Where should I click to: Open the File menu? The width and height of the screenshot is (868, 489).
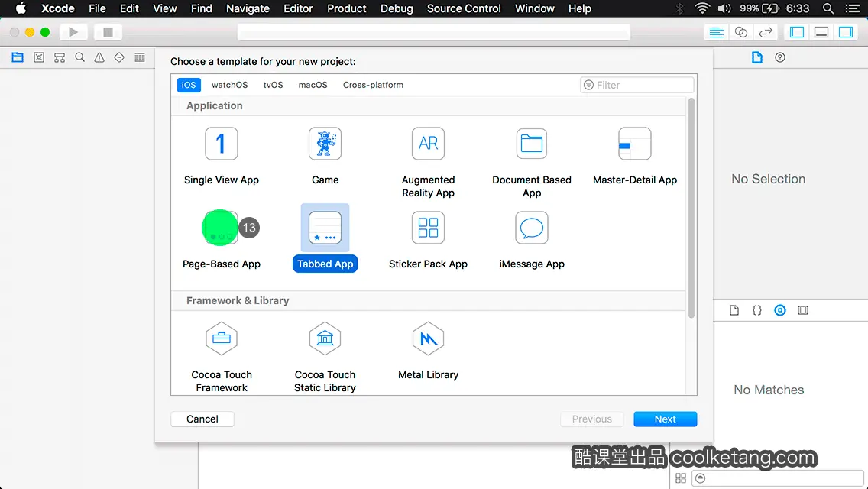click(97, 8)
